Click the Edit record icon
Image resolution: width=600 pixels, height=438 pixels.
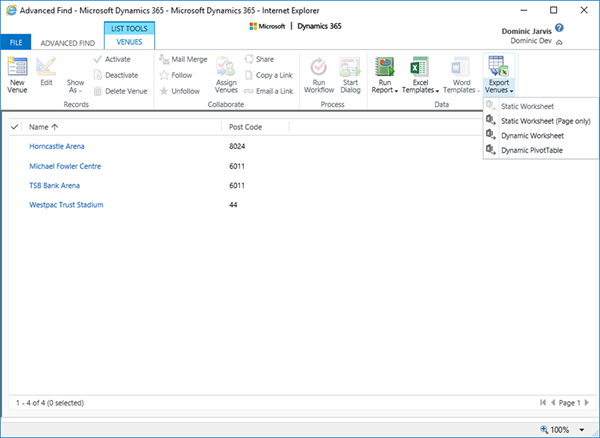(x=46, y=68)
